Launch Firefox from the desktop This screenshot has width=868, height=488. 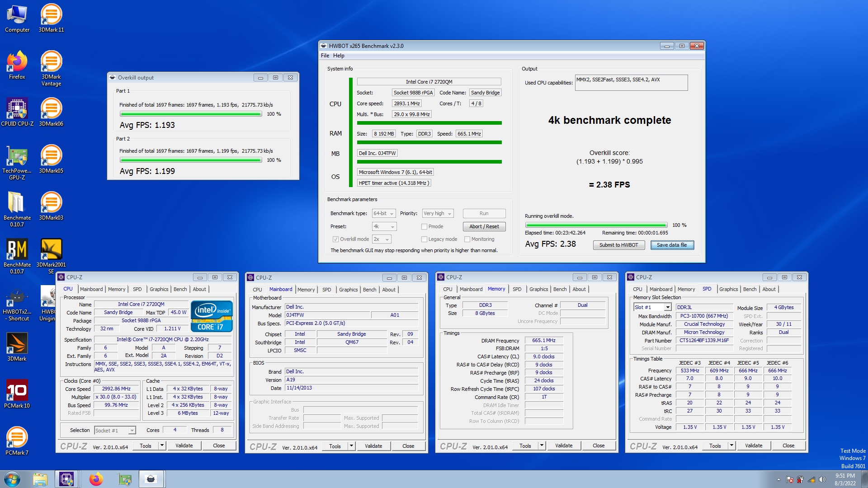click(x=17, y=65)
